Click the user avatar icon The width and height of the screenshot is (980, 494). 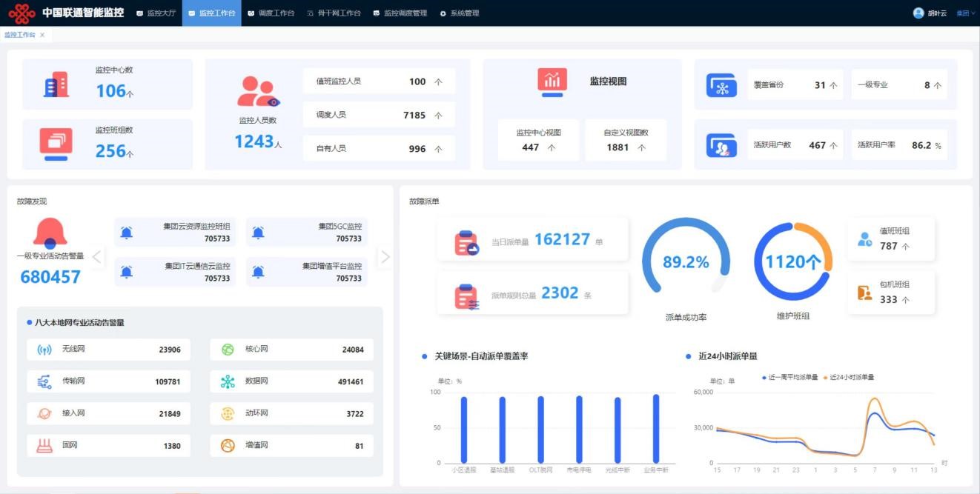918,13
